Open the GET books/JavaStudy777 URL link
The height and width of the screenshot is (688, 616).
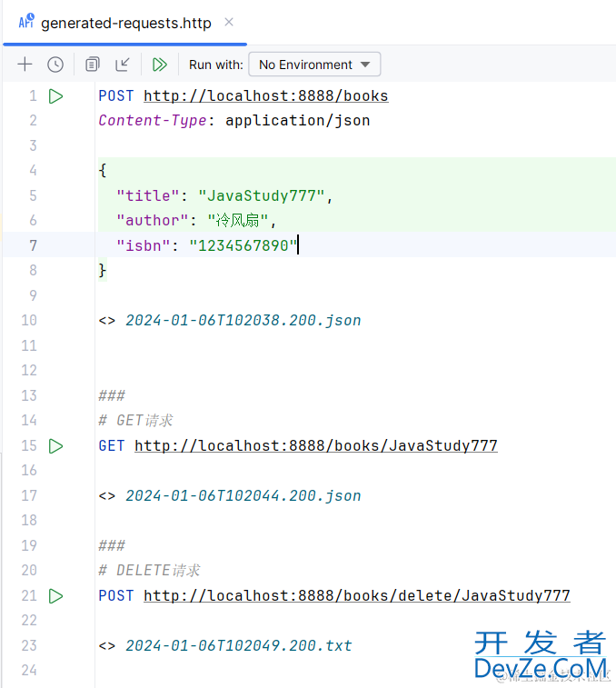coord(316,446)
